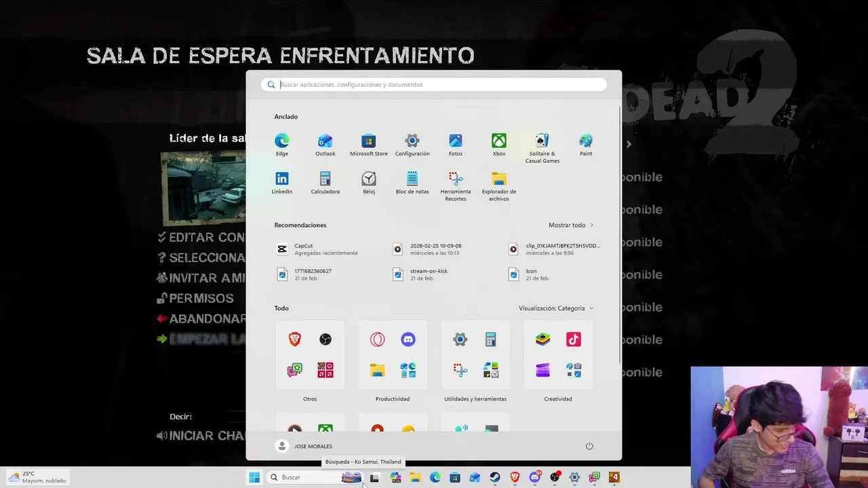Click the taskbar Buscar search box
Image resolution: width=868 pixels, height=488 pixels.
pyautogui.click(x=315, y=477)
